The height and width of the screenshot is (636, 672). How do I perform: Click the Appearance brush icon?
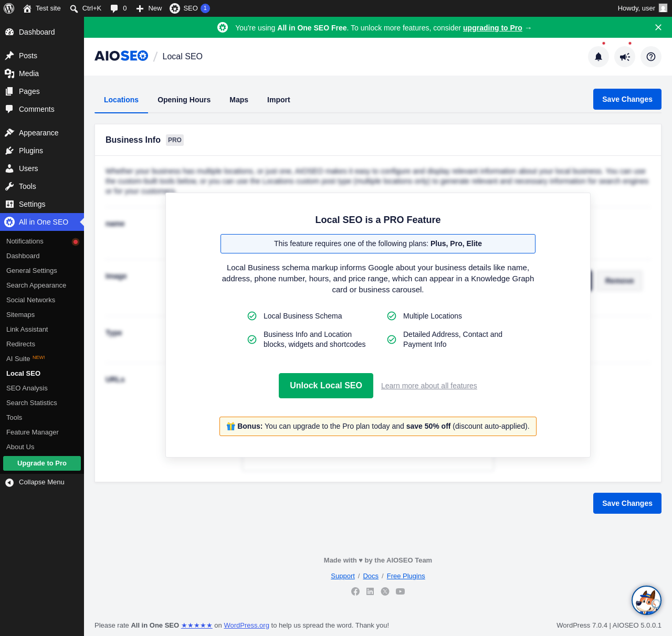[x=9, y=133]
